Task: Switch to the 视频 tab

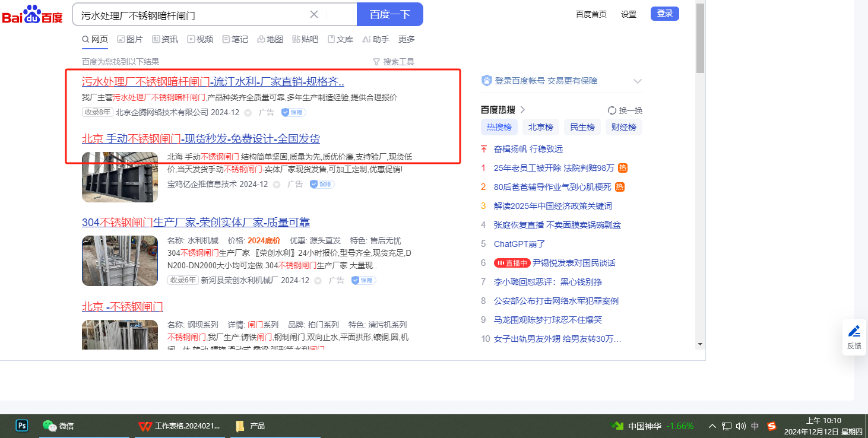Action: (x=200, y=39)
